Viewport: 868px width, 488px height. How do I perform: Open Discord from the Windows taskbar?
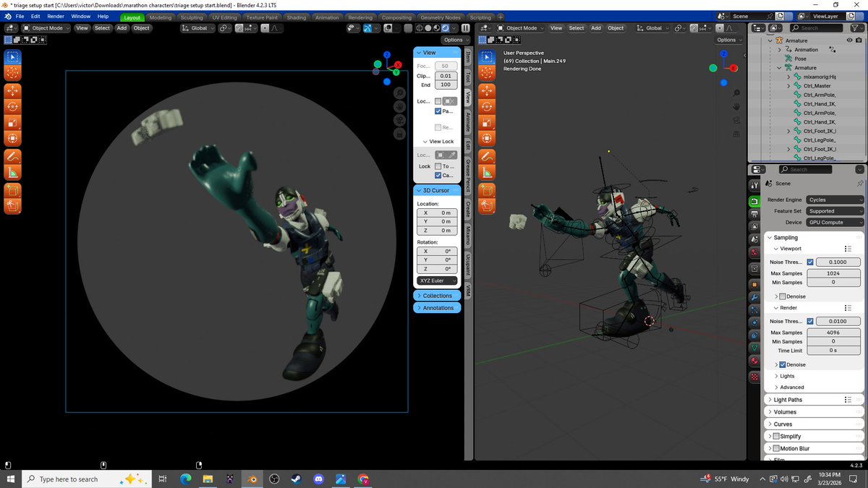(319, 479)
